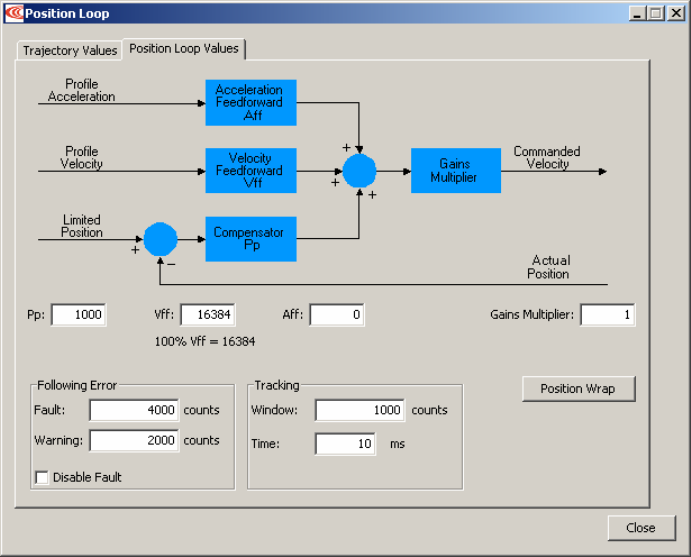Edit the Following Error Fault counts field
Image resolution: width=691 pixels, height=557 pixels.
point(134,410)
